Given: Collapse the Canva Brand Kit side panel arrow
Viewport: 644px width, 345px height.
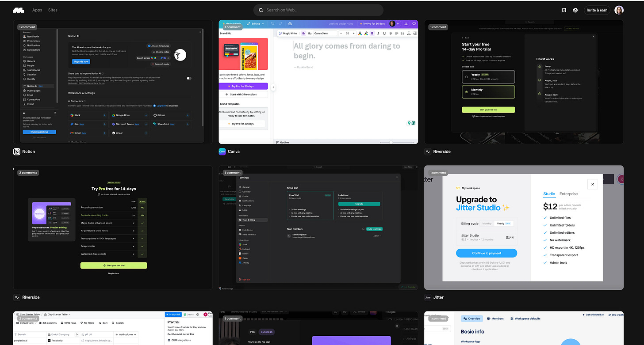Looking at the screenshot, I should click(x=273, y=87).
